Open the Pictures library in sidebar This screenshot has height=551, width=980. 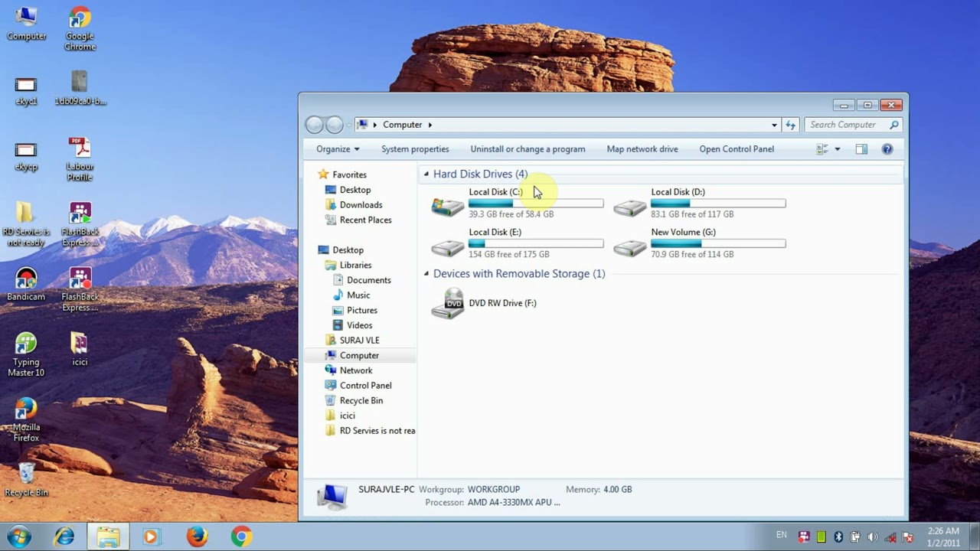pyautogui.click(x=361, y=311)
